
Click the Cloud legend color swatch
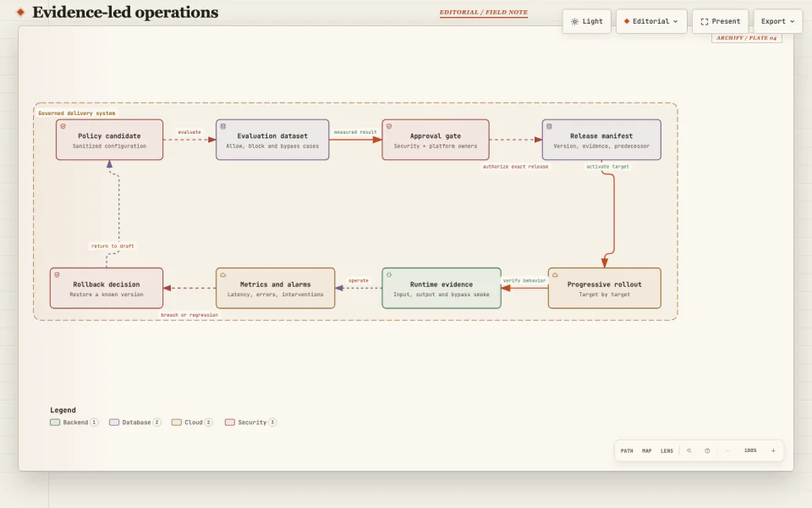tap(177, 422)
